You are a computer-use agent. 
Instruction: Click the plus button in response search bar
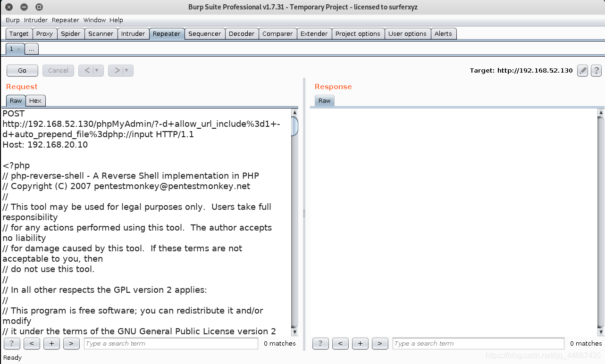(360, 343)
